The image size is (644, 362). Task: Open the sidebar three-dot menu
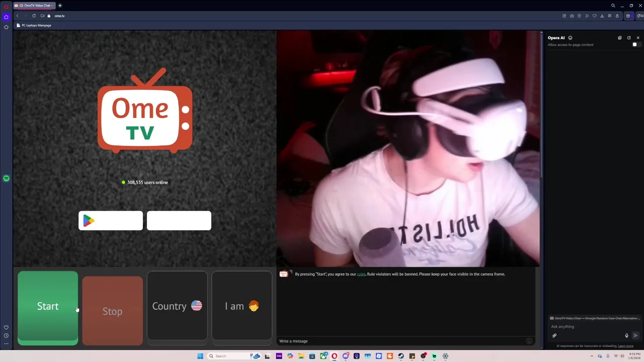[x=6, y=344]
